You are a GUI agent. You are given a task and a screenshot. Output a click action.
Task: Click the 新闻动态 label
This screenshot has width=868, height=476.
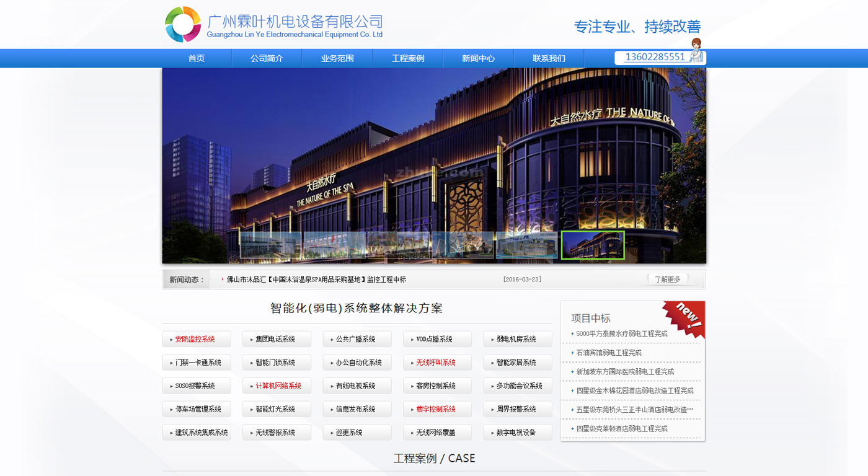click(187, 280)
